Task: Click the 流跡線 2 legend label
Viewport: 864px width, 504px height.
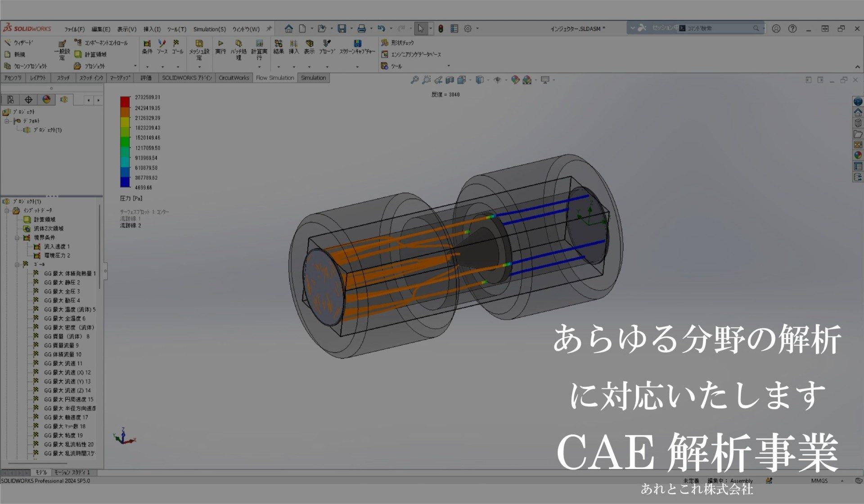Action: coord(130,226)
